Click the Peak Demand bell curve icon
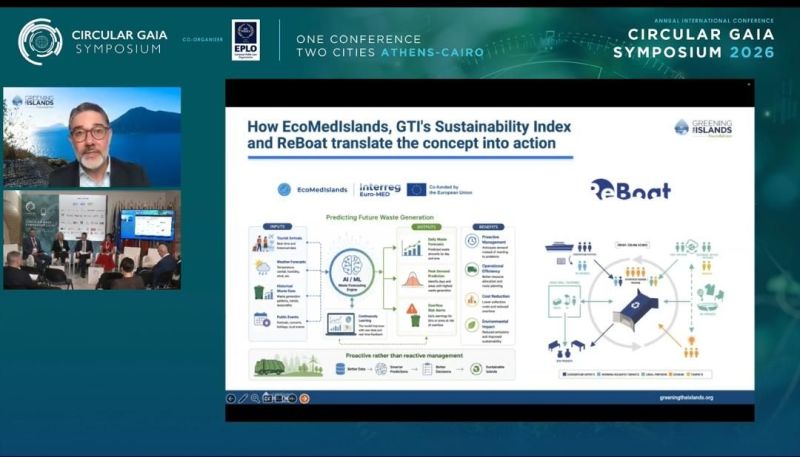This screenshot has width=800, height=457. pyautogui.click(x=412, y=280)
